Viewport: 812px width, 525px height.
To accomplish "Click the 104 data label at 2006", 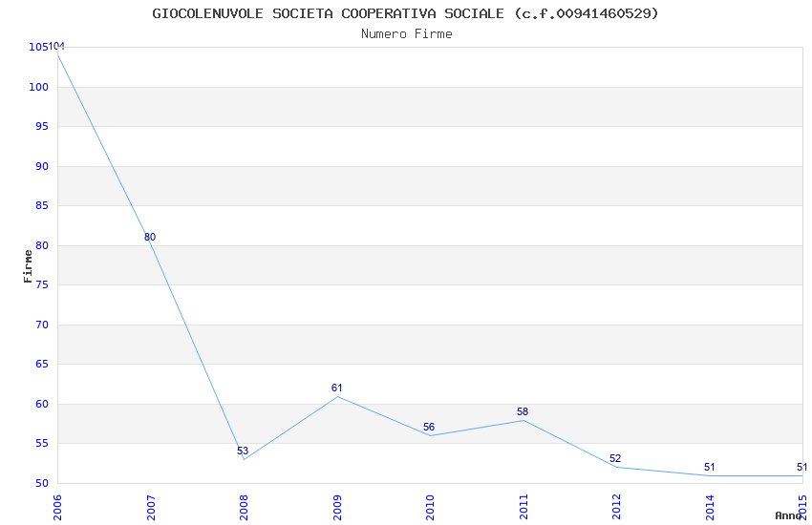I will click(x=57, y=47).
